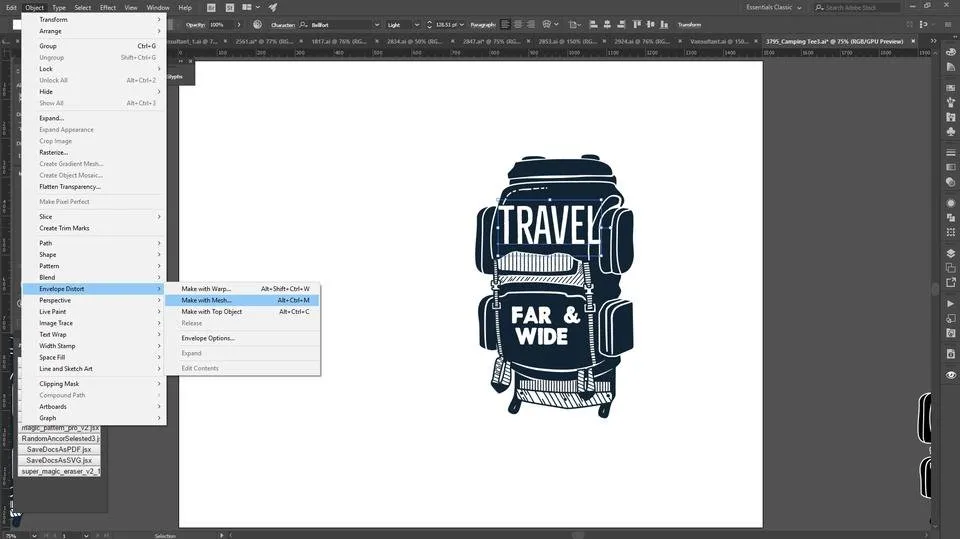This screenshot has height=539, width=960.
Task: Click Vertical Align Bottom icon
Action: point(664,24)
